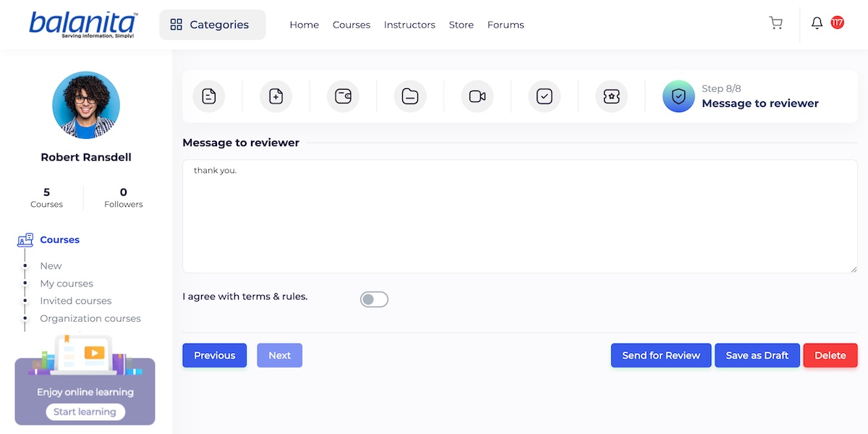
Task: Enable the agree with terms toggle
Action: [x=374, y=299]
